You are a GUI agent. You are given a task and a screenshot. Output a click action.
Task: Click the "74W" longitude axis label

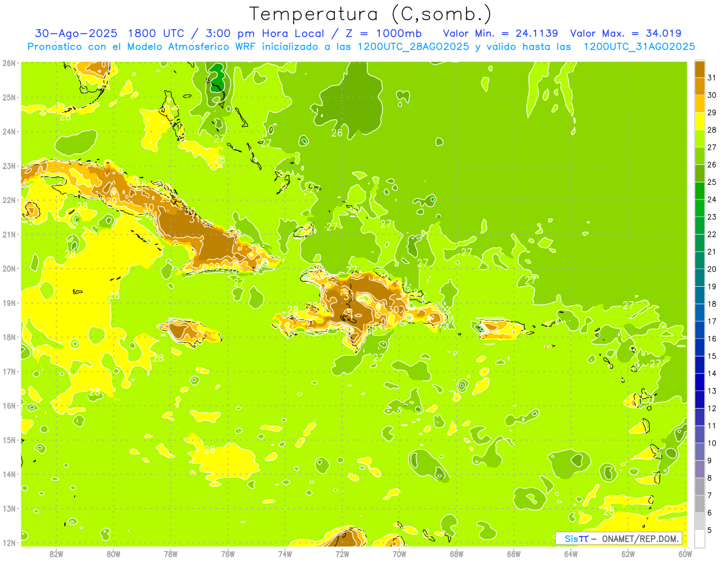click(285, 554)
